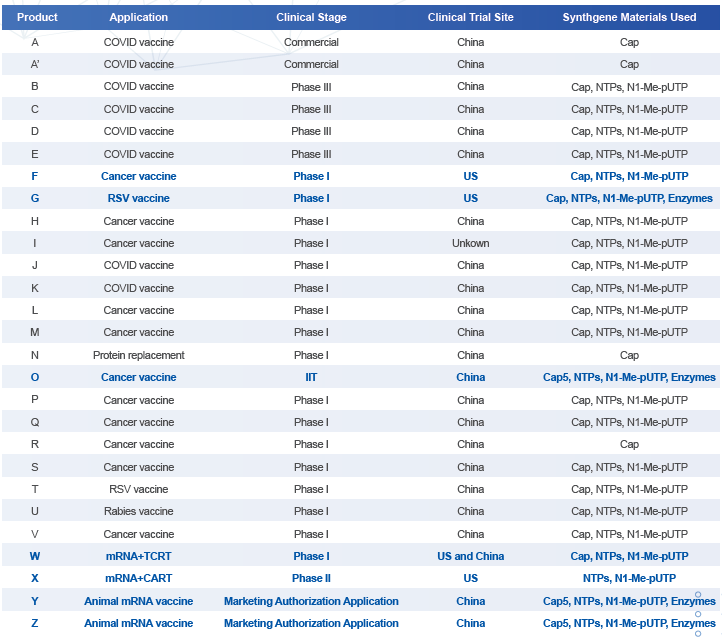This screenshot has width=722, height=640.
Task: Click 'Commercial' stage for product A'
Action: [311, 64]
